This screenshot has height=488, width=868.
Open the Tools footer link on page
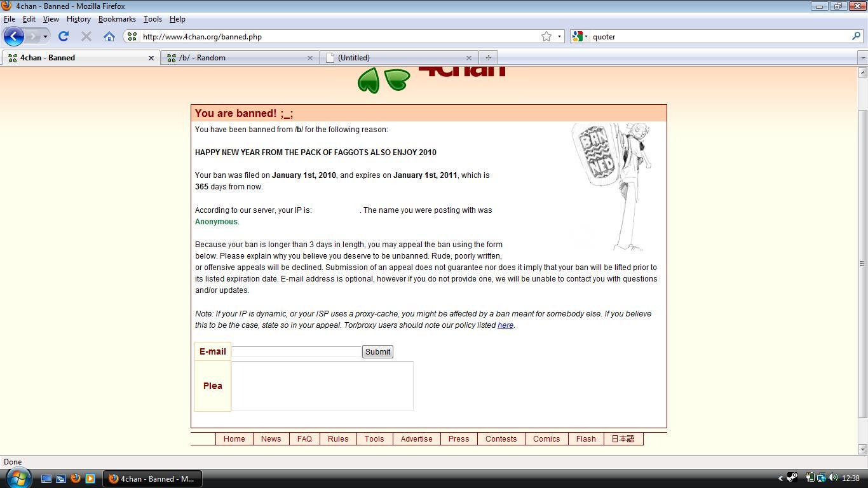(x=374, y=439)
